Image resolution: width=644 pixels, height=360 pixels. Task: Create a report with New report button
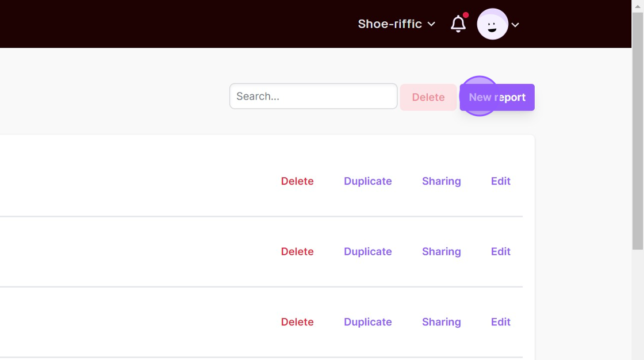pos(497,97)
